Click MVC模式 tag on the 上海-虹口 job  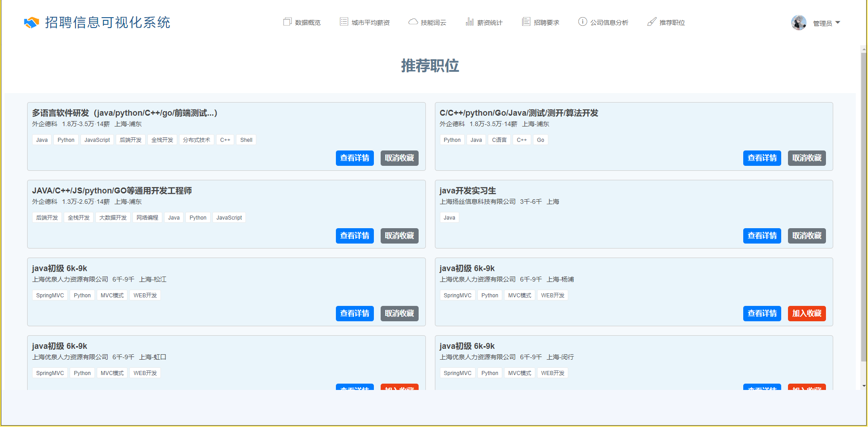[112, 373]
